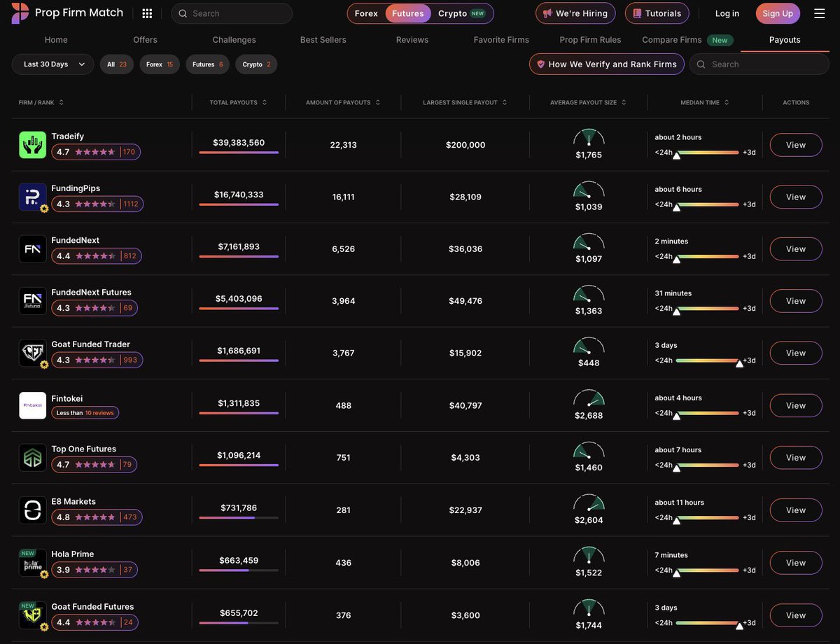Filter firms by All 23
Viewport: 840px width, 644px height.
(x=117, y=64)
